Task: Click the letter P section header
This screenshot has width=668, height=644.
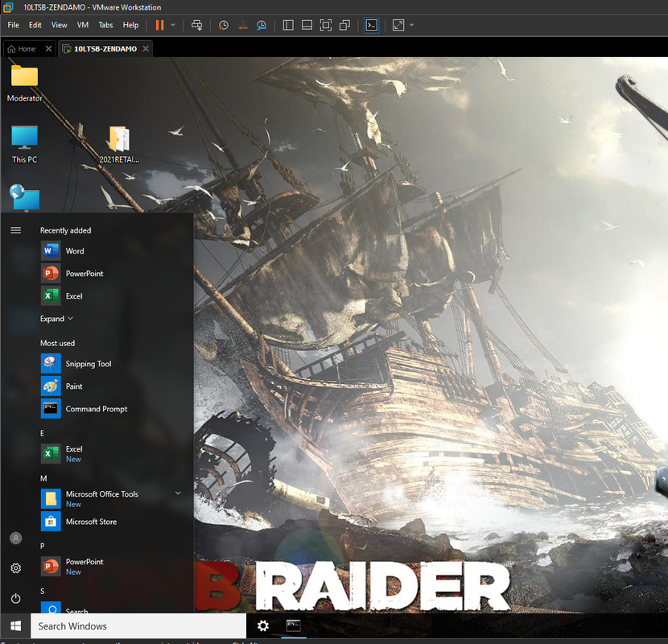Action: click(42, 546)
